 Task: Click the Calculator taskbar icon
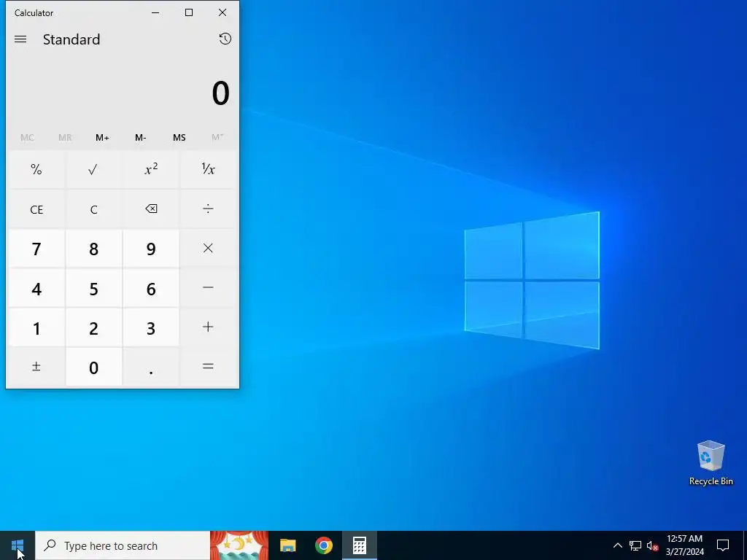[x=359, y=545]
